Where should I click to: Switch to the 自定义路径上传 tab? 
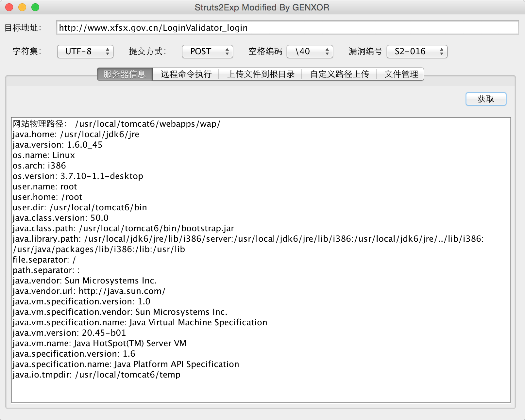point(340,74)
